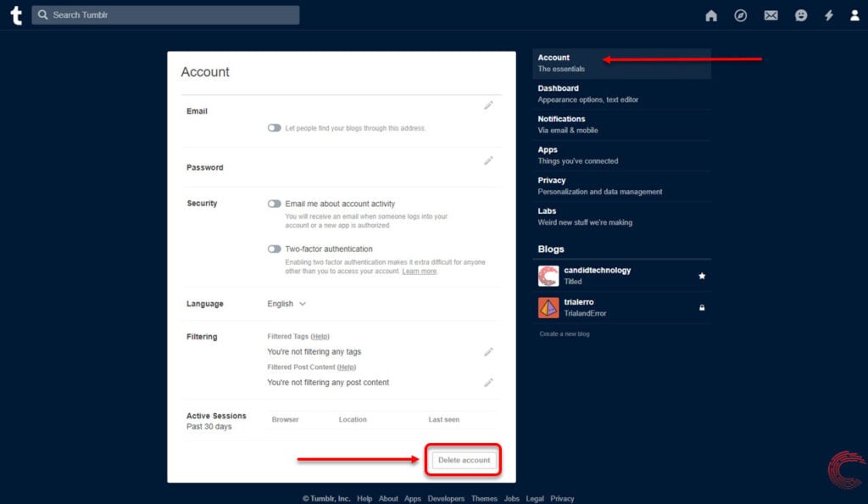Select the Apps settings tab

tap(621, 155)
